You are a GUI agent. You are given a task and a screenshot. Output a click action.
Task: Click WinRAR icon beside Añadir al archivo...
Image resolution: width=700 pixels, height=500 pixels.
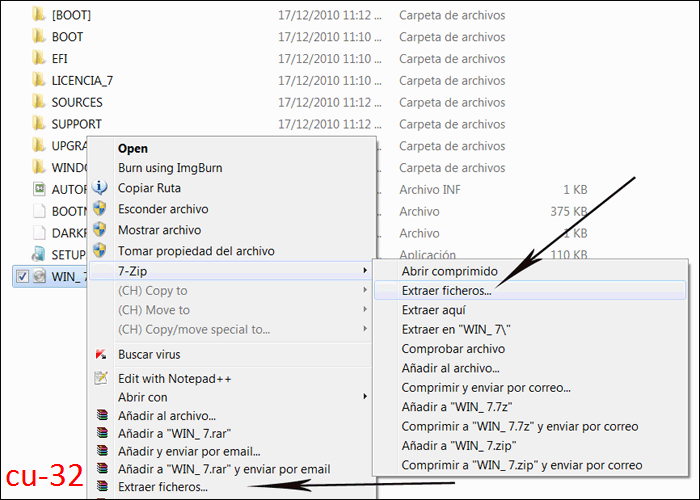(103, 415)
